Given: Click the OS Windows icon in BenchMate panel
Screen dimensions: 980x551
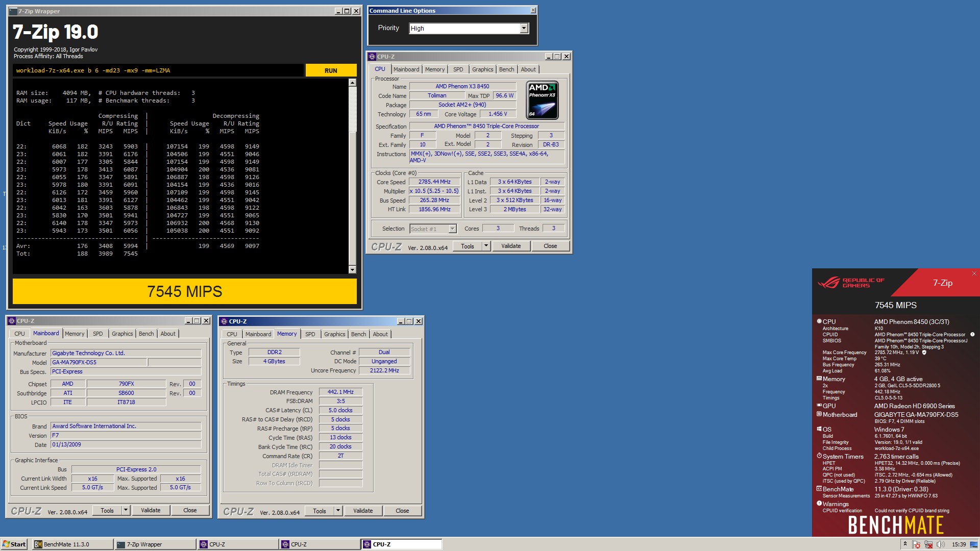Looking at the screenshot, I should [x=819, y=429].
